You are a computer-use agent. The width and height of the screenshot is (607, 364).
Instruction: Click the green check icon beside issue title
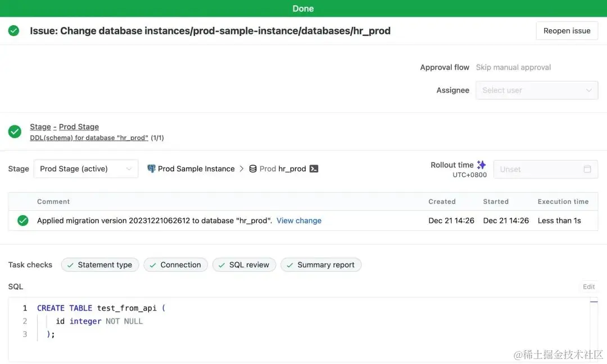(13, 30)
